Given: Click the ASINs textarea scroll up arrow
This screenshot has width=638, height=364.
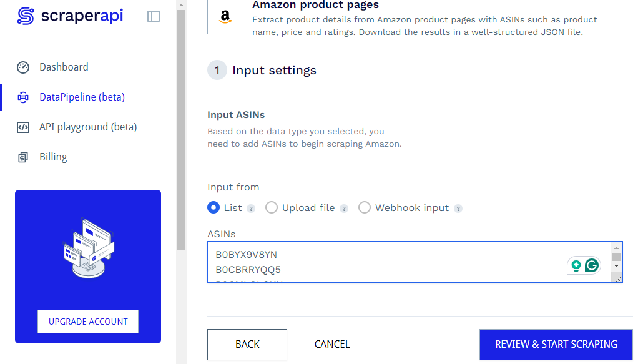Looking at the screenshot, I should coord(616,247).
